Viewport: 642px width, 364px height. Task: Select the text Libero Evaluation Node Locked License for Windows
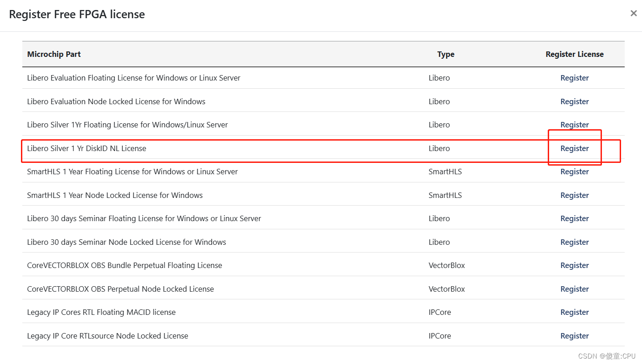(116, 101)
